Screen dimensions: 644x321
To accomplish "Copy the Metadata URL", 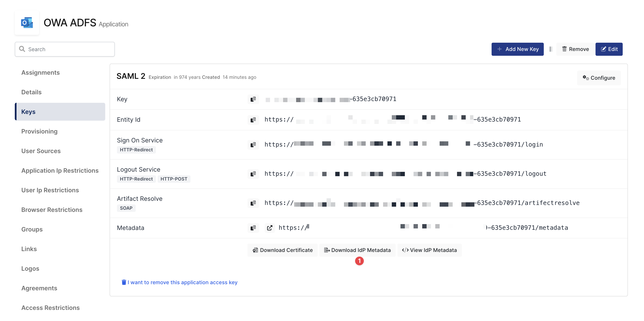I will (x=253, y=228).
